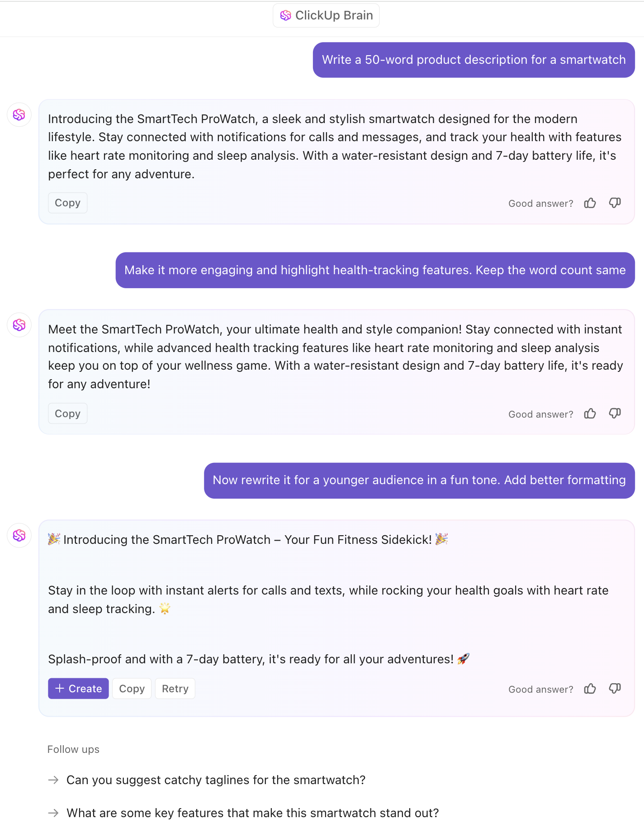Thumbs down the fun-tone rewrite

coord(614,688)
